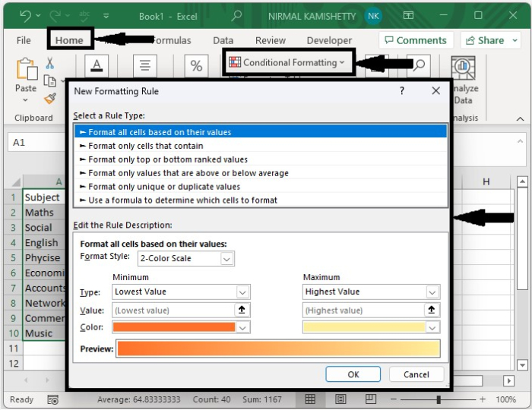Viewport: 532px width, 410px height.
Task: Select the cell containing Maths
Action: click(44, 213)
